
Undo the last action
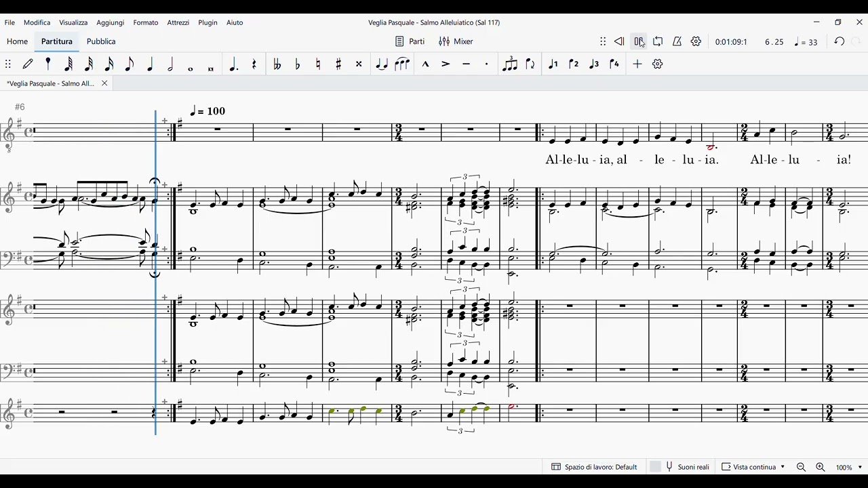[839, 41]
